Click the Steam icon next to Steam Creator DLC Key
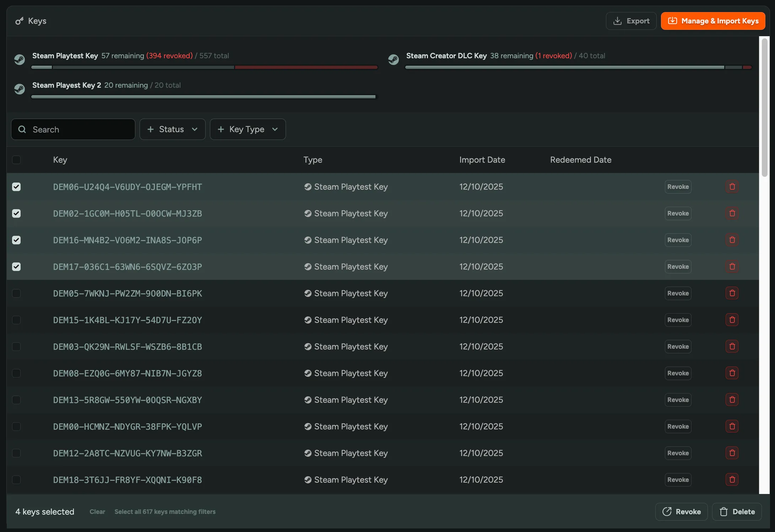The height and width of the screenshot is (532, 775). tap(394, 59)
